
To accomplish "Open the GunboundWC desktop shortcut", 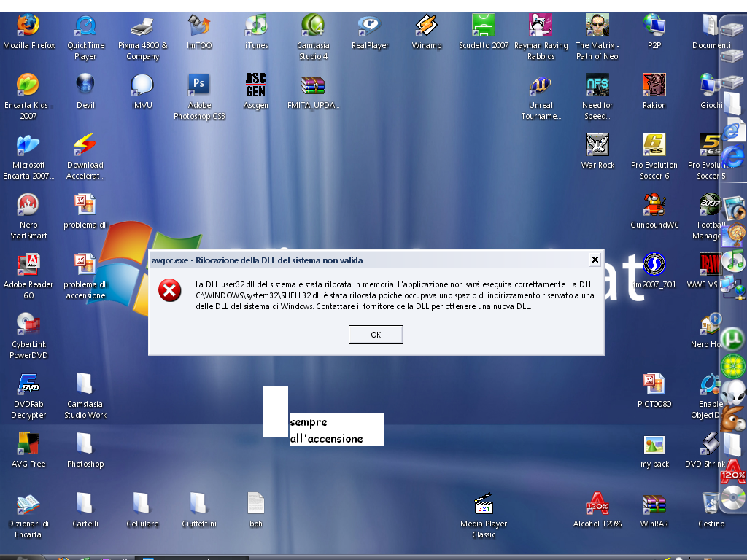I will [x=654, y=211].
